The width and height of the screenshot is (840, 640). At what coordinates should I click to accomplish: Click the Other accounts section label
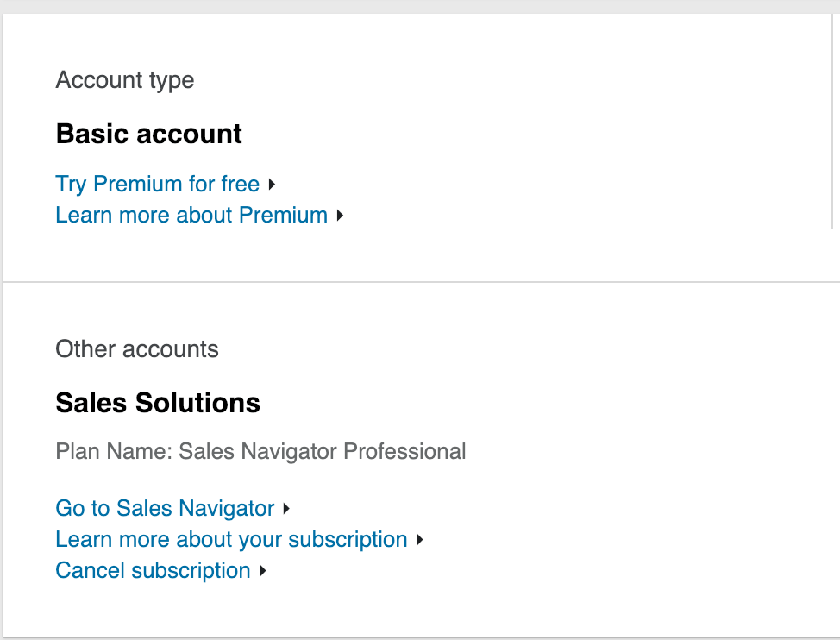point(137,349)
